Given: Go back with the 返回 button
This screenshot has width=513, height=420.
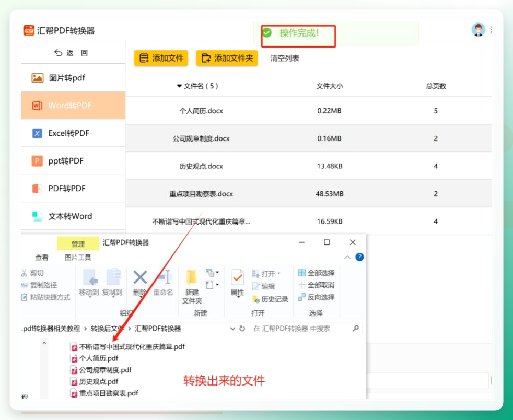Looking at the screenshot, I should [x=71, y=53].
